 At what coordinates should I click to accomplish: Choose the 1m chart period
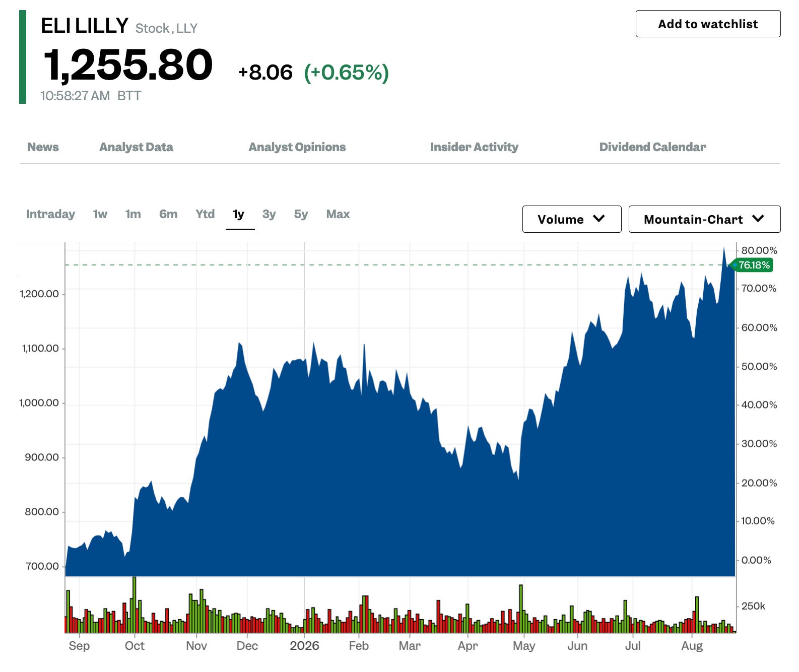[133, 214]
